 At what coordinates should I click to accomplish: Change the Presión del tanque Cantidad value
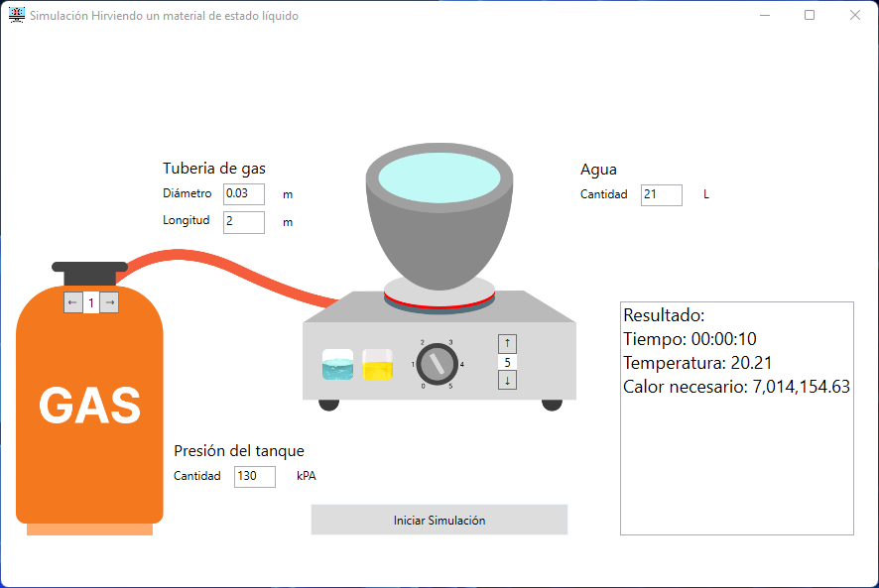[254, 476]
